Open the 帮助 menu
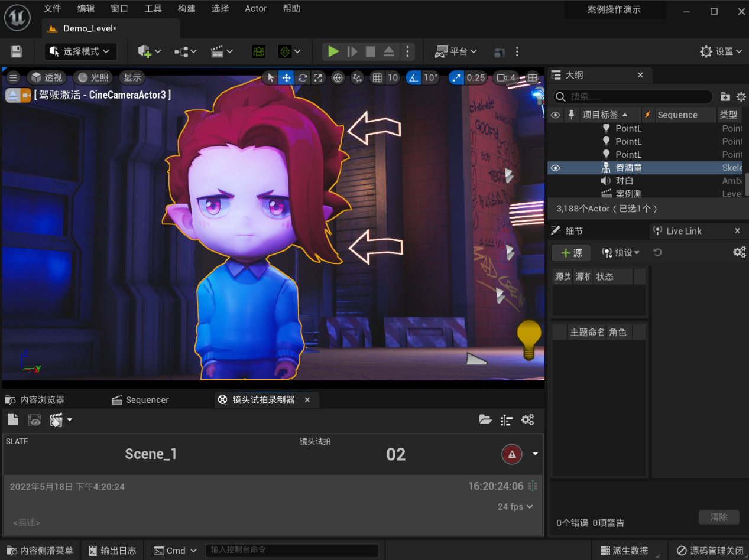Image resolution: width=749 pixels, height=560 pixels. [x=291, y=8]
